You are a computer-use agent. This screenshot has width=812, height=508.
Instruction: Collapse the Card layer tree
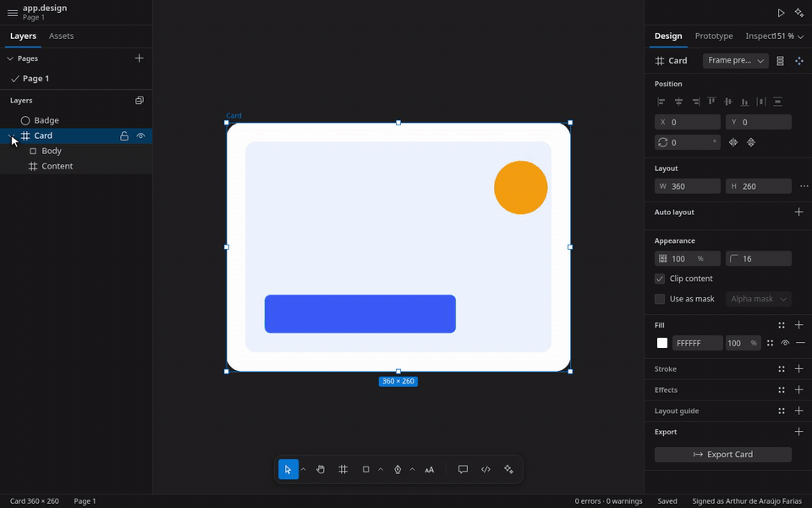[x=11, y=135]
